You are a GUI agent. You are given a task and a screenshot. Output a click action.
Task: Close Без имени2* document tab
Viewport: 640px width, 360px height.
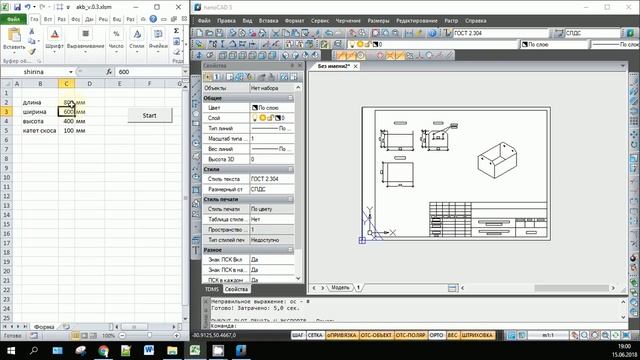coord(356,66)
